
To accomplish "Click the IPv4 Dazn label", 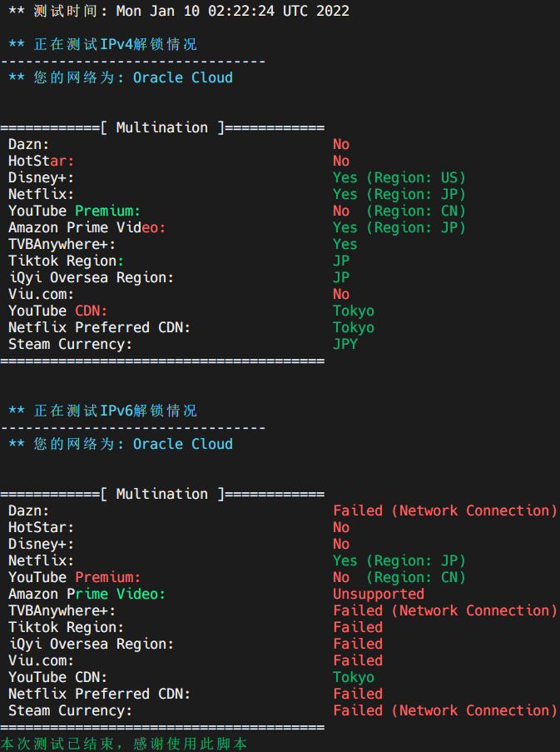I will tap(28, 144).
